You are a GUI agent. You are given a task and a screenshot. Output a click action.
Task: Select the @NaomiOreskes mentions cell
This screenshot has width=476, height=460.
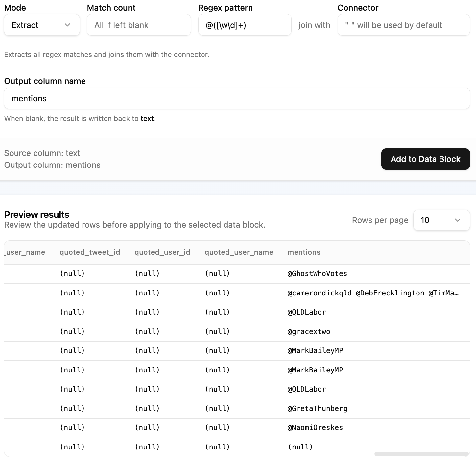[x=315, y=428]
